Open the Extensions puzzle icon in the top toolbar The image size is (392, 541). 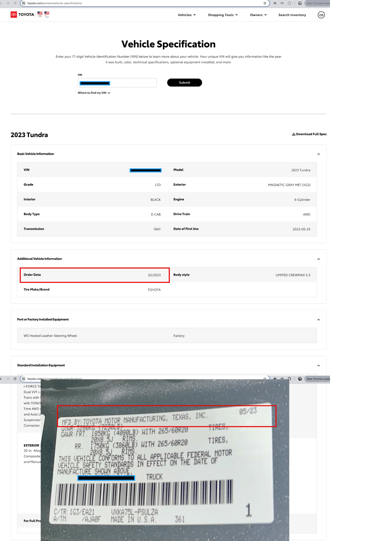click(290, 3)
